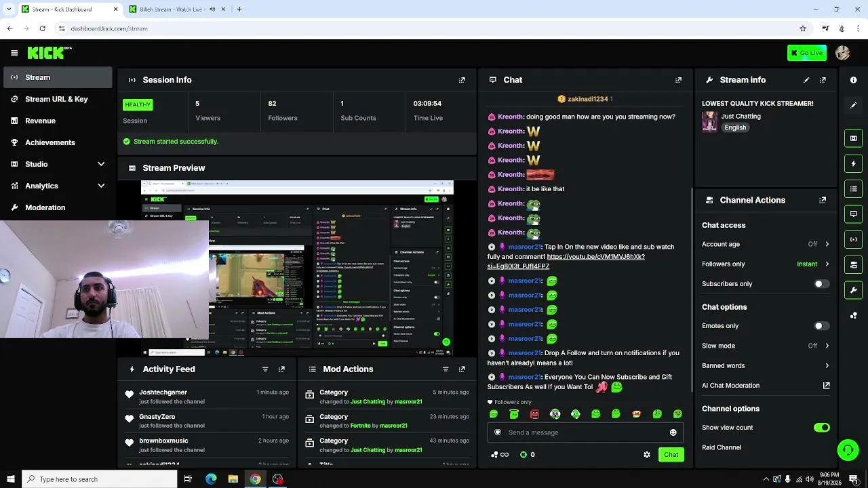Click the Windows taskbar search box
The width and height of the screenshot is (868, 488).
(x=100, y=479)
